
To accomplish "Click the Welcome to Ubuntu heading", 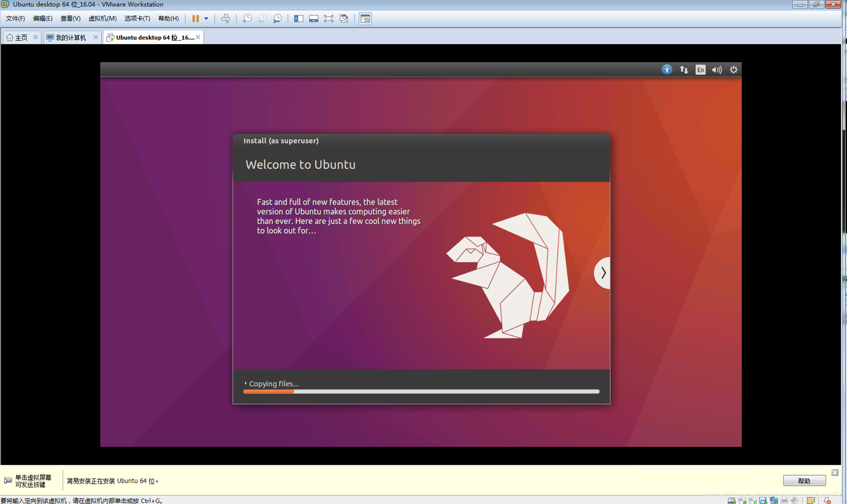I will tap(300, 165).
